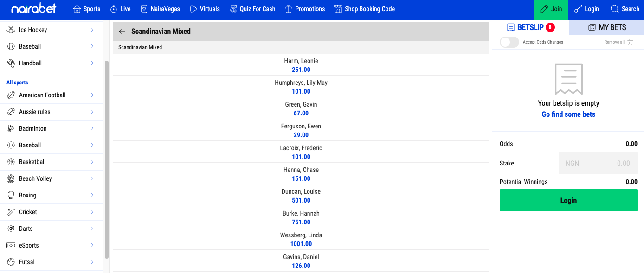Open the Live menu item
Image resolution: width=644 pixels, height=273 pixels.
click(x=120, y=9)
